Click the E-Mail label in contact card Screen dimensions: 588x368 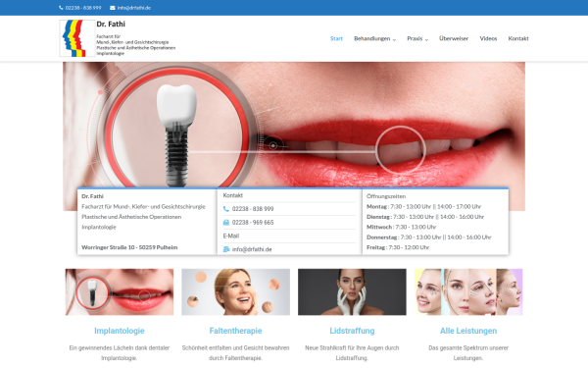click(x=231, y=236)
